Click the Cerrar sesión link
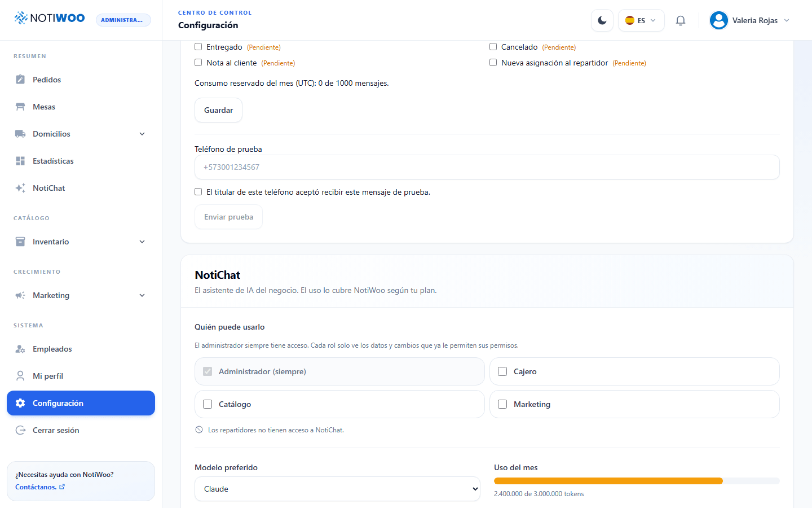 pos(81,430)
